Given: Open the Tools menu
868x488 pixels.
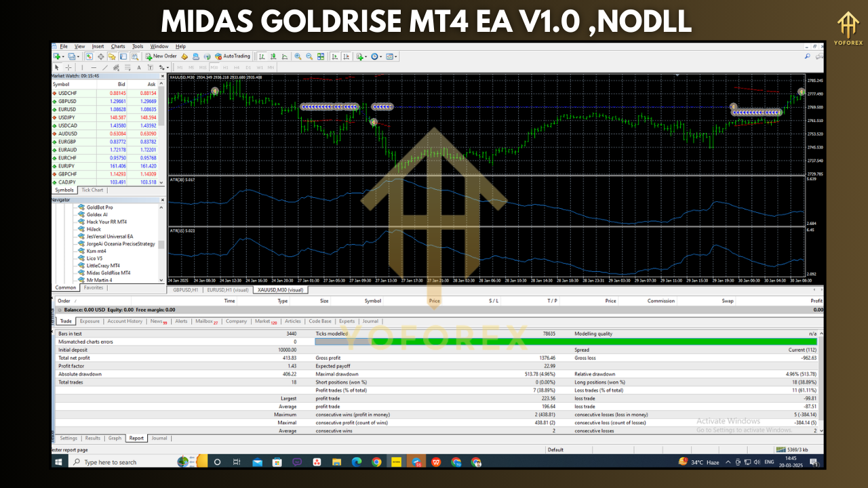Looking at the screenshot, I should tap(138, 46).
